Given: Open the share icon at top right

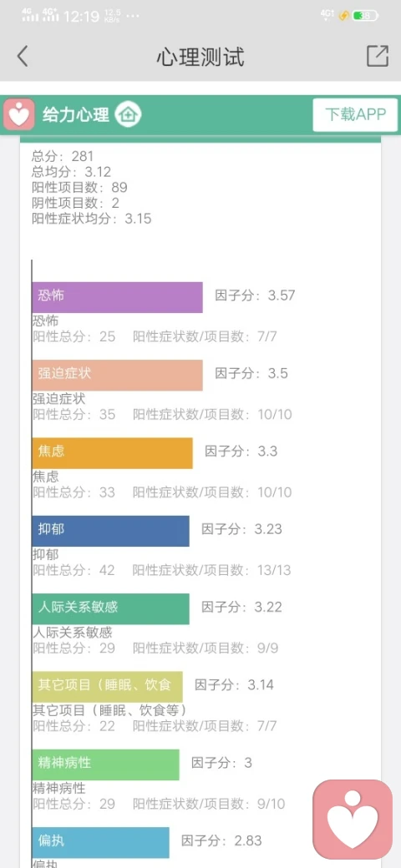Looking at the screenshot, I should (x=378, y=56).
